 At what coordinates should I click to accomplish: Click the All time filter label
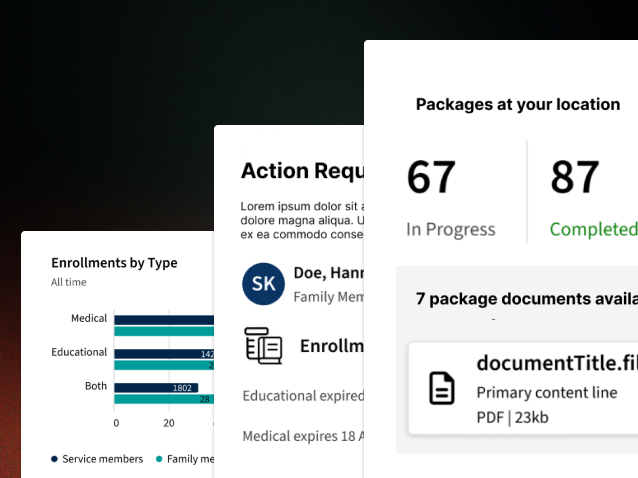(x=69, y=282)
